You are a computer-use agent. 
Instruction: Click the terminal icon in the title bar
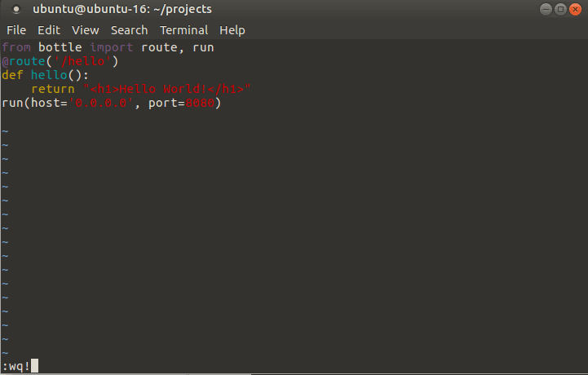pos(15,10)
